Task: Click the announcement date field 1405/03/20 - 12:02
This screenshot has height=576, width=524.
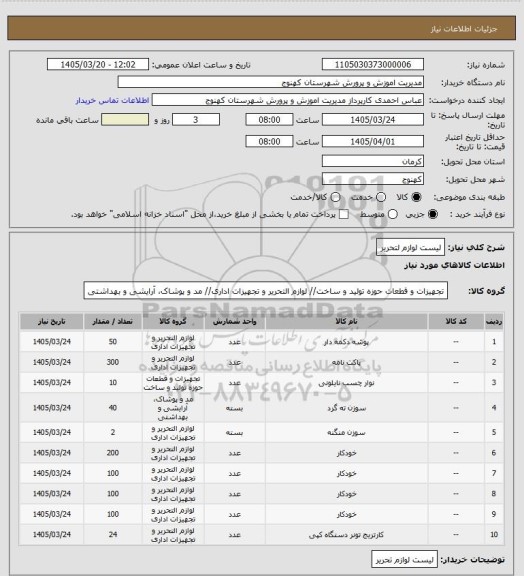Action: 98,64
